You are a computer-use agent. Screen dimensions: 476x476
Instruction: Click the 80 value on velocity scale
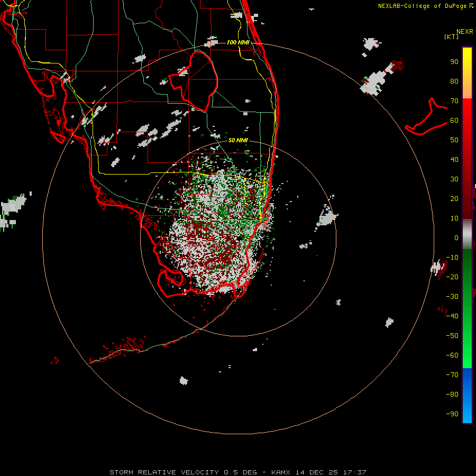click(454, 81)
